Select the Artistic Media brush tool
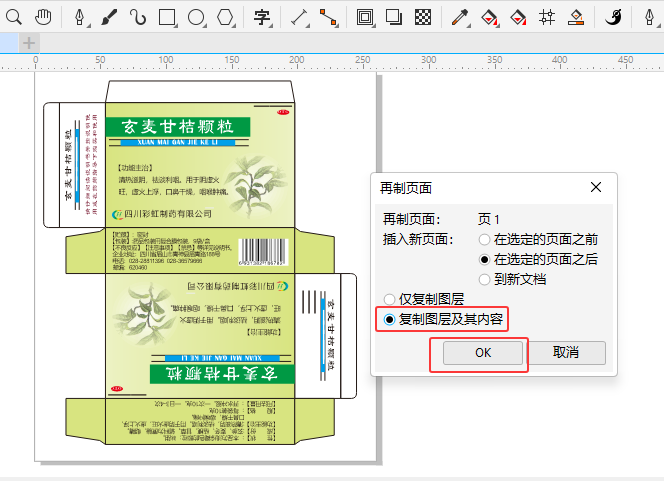 coord(109,17)
